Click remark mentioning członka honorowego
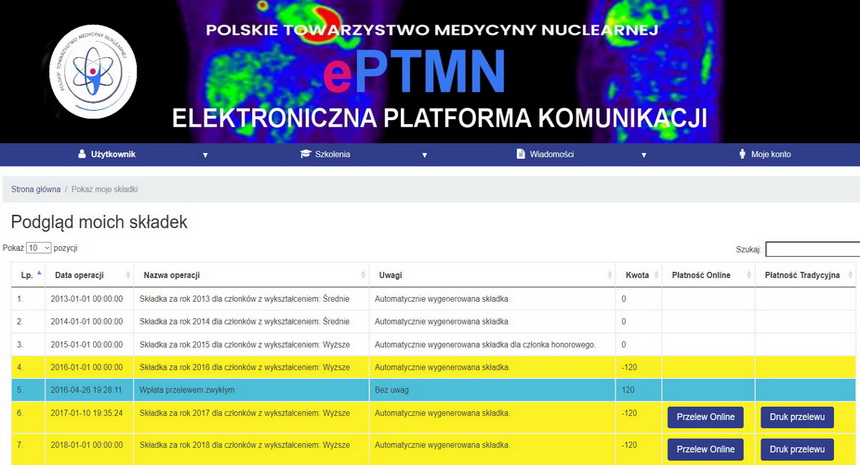This screenshot has width=860, height=465. 485,344
